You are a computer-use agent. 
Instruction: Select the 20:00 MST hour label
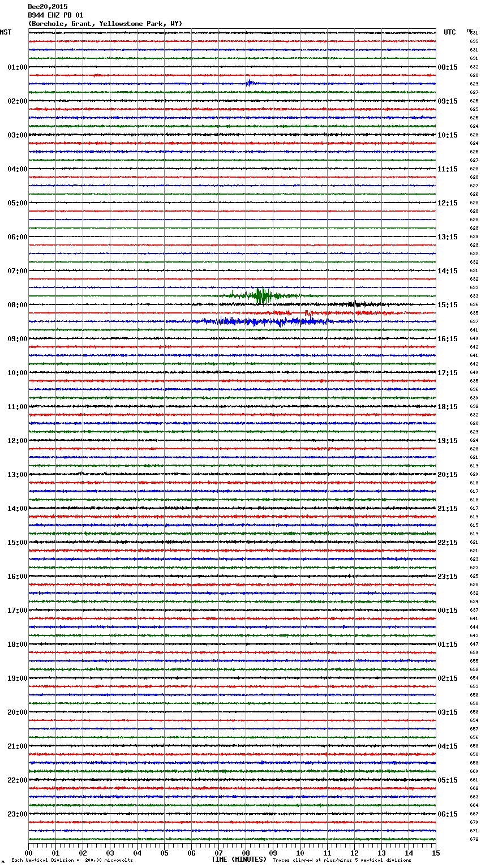pyautogui.click(x=18, y=712)
